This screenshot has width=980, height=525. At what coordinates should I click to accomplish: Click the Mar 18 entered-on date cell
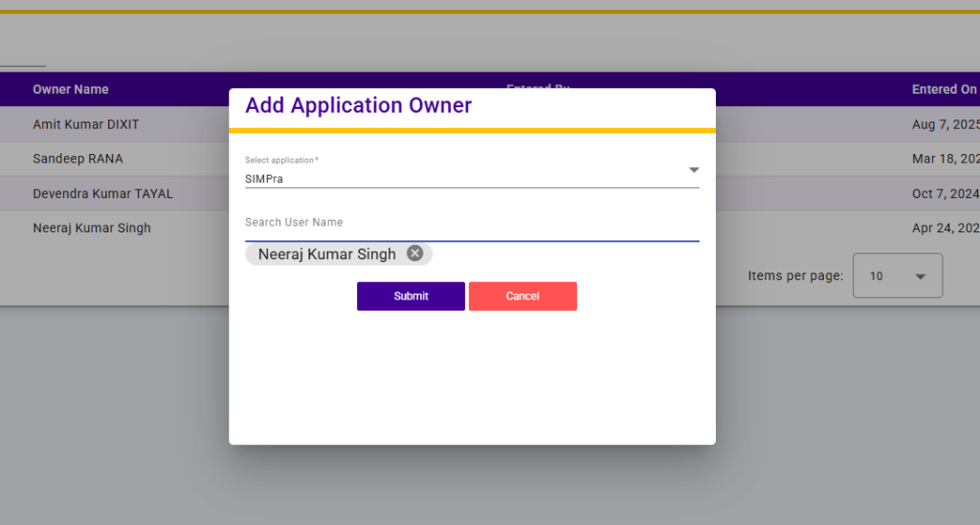coord(944,159)
